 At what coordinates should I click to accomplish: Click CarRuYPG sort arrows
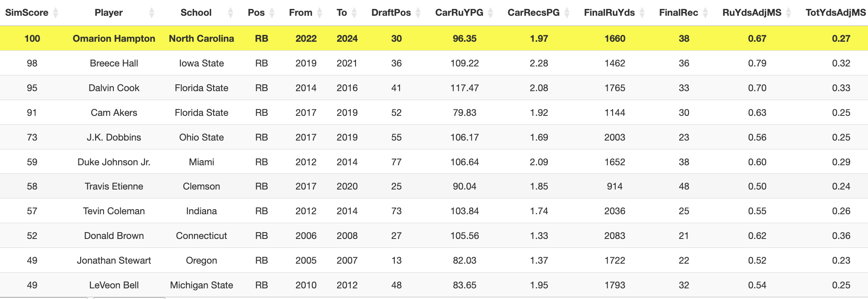(491, 13)
